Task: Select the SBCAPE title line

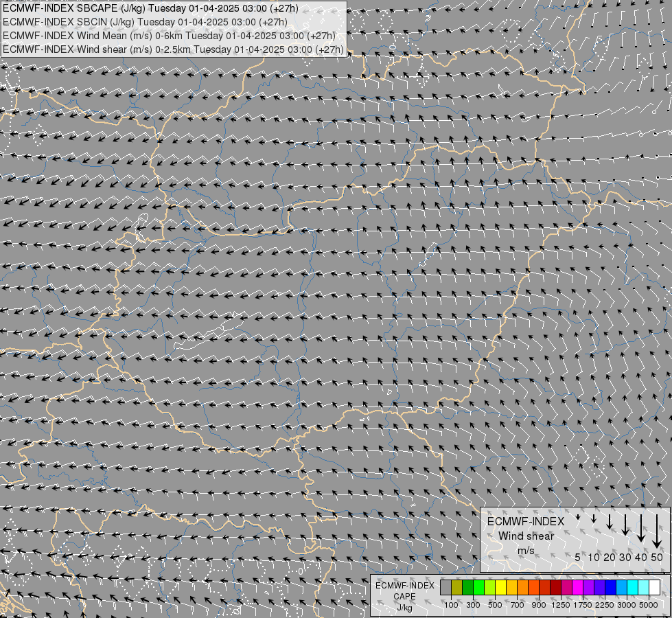Action: [x=150, y=8]
